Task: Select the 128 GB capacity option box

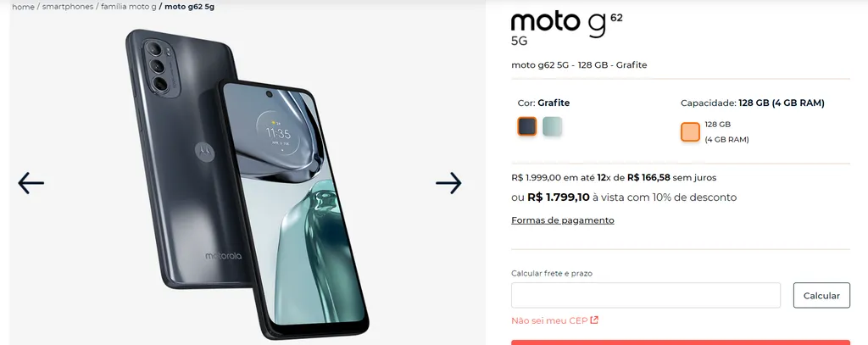Action: pyautogui.click(x=690, y=131)
